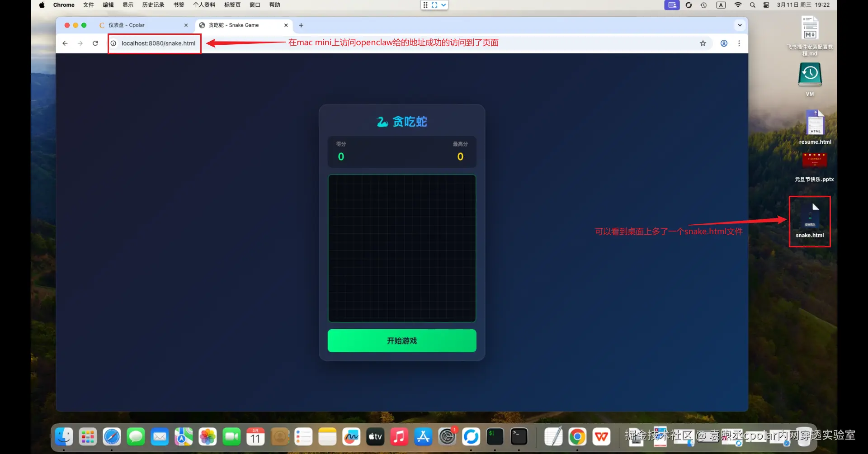The width and height of the screenshot is (868, 454).
Task: Open the Chrome profile avatar icon
Action: 724,43
